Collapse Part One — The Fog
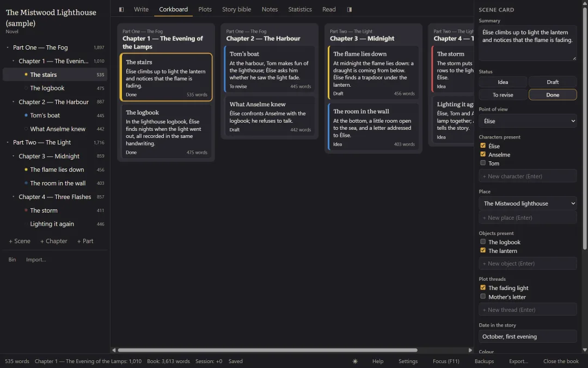The height and width of the screenshot is (368, 588). pos(8,47)
